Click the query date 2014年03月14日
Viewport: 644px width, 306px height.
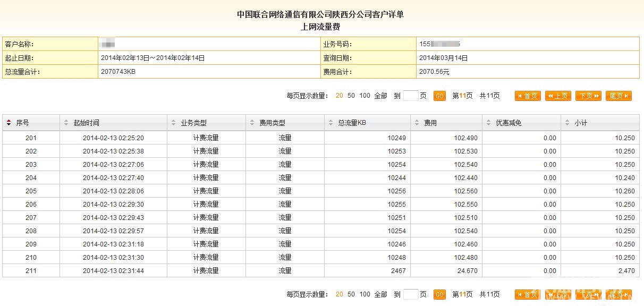pos(443,58)
